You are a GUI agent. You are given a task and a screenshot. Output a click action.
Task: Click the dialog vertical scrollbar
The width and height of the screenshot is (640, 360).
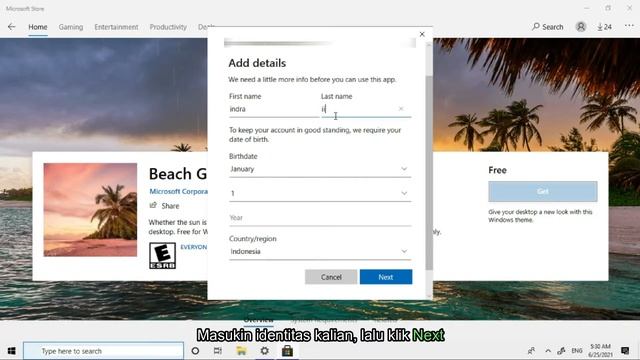coord(429,173)
